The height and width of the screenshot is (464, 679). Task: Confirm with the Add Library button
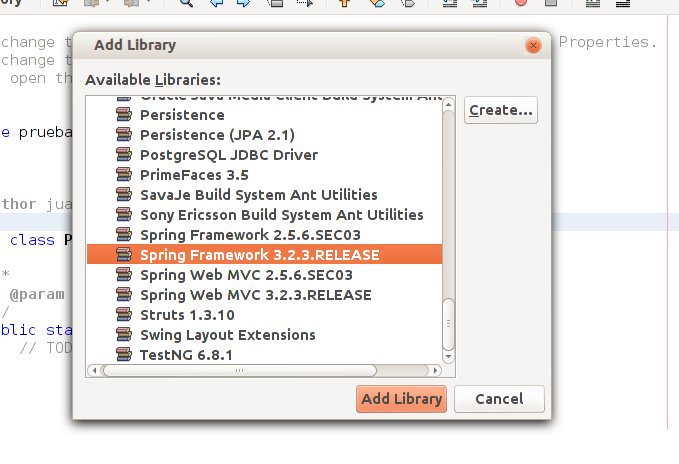pos(401,399)
